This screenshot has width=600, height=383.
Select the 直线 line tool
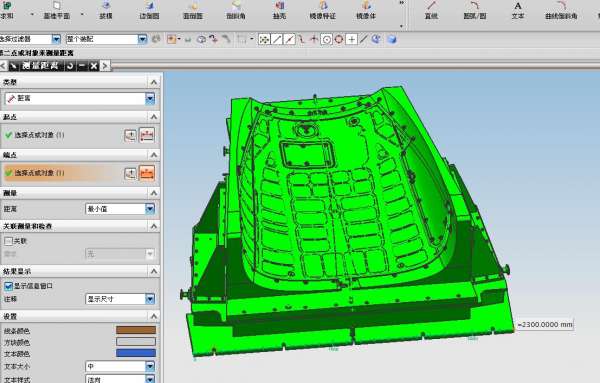pyautogui.click(x=431, y=10)
